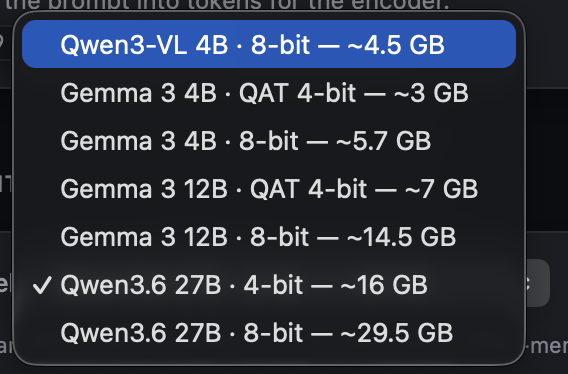568x374 pixels.
Task: Click the gray button behind the menu
Action: tap(538, 283)
